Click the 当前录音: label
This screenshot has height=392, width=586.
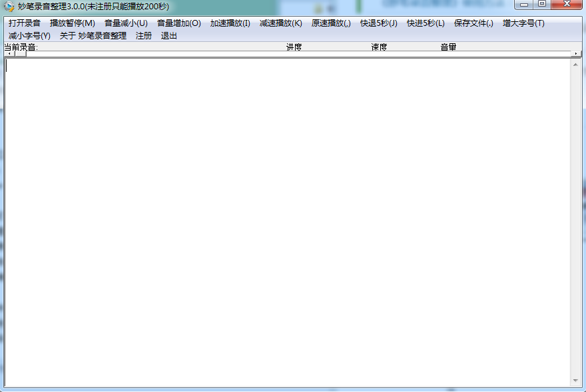[x=21, y=47]
